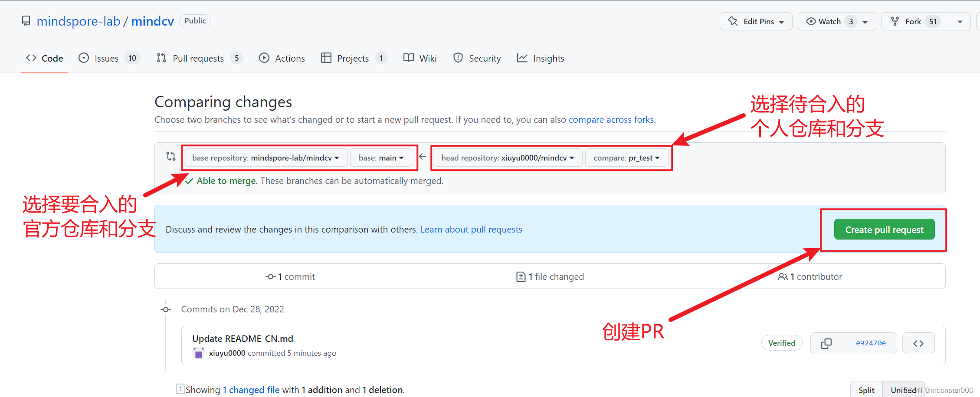This screenshot has height=397, width=980.
Task: Open the Insights tab
Action: click(541, 58)
